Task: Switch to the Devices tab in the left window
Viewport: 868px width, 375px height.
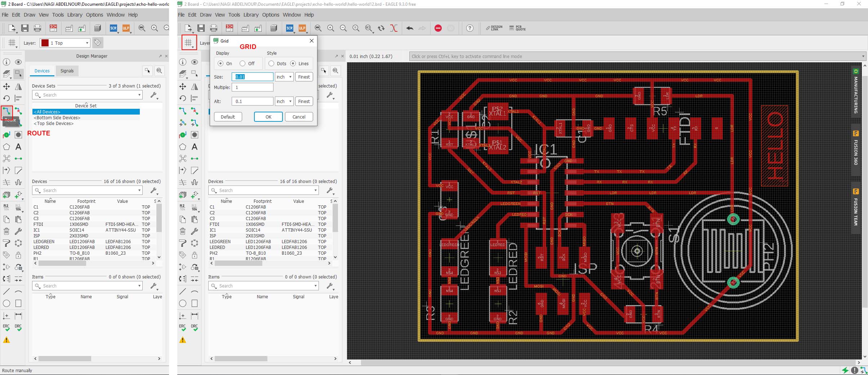Action: click(42, 71)
